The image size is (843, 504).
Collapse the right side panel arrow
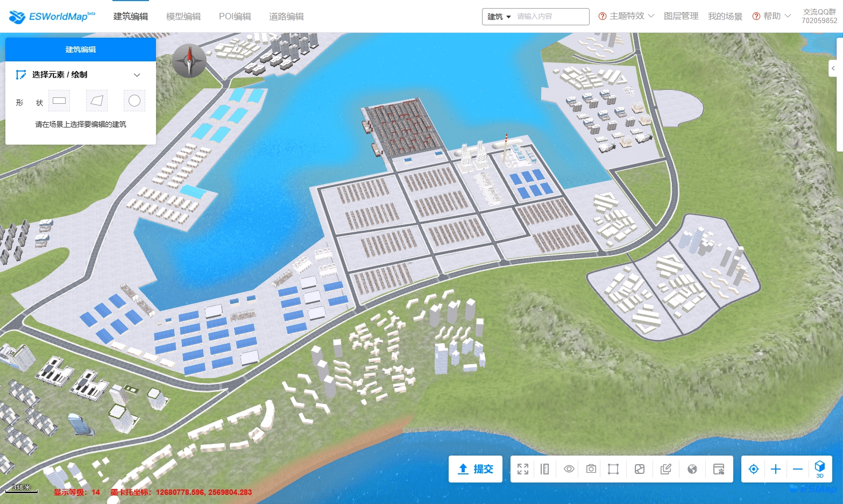pos(833,68)
